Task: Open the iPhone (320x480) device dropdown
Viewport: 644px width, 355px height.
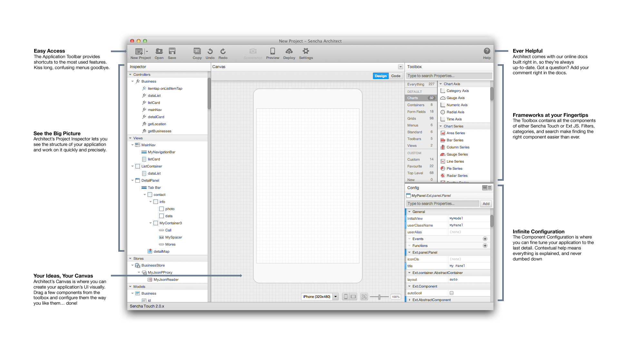Action: tap(336, 297)
